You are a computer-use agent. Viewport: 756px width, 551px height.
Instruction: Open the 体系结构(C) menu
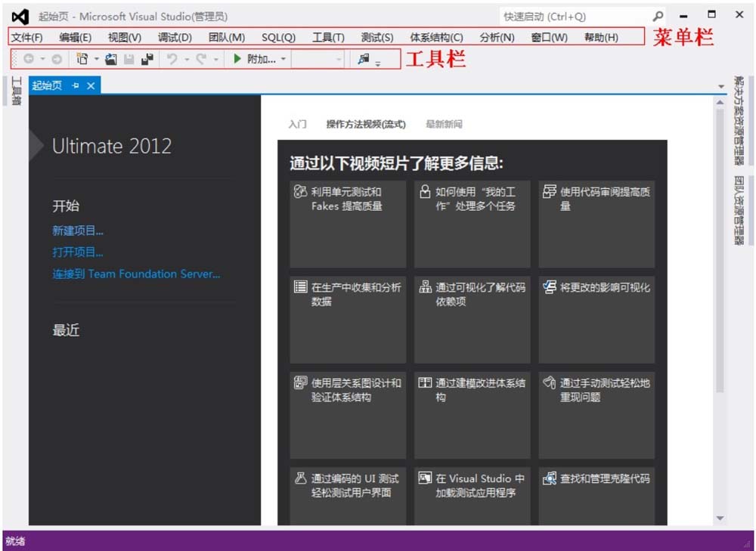tap(436, 37)
